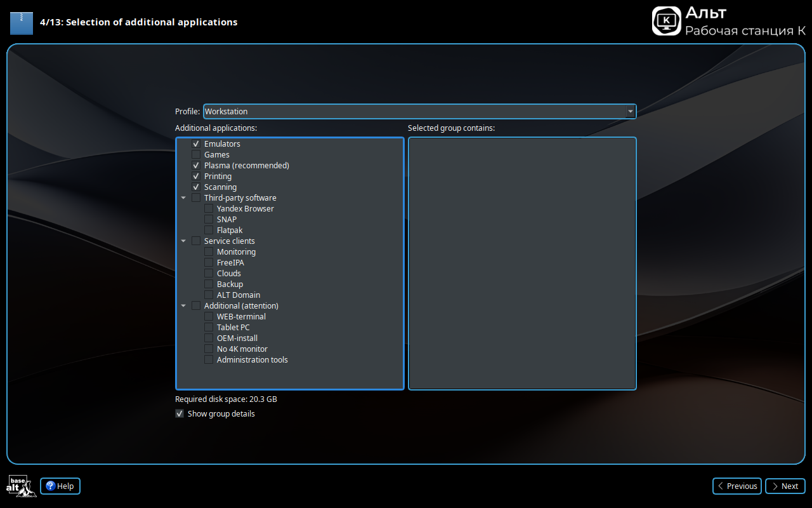Tick the ALT Domain checkbox
Viewport: 812px width, 508px height.
point(209,295)
